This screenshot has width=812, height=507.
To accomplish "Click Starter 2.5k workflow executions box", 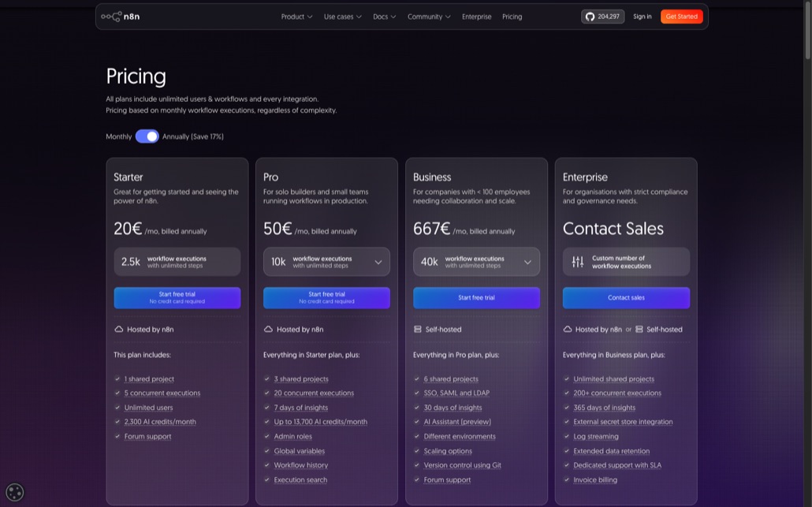I will point(177,262).
